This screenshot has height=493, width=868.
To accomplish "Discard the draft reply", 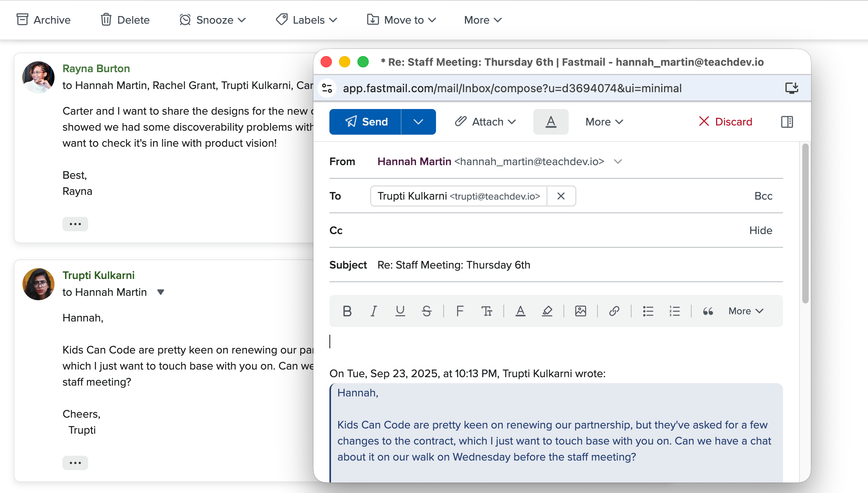I will pos(725,122).
